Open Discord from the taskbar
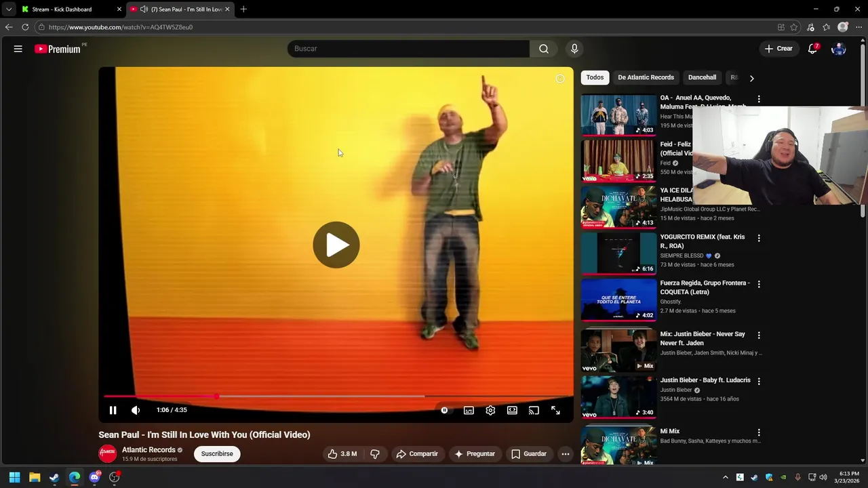Screen dimensions: 868x488 [x=94, y=477]
